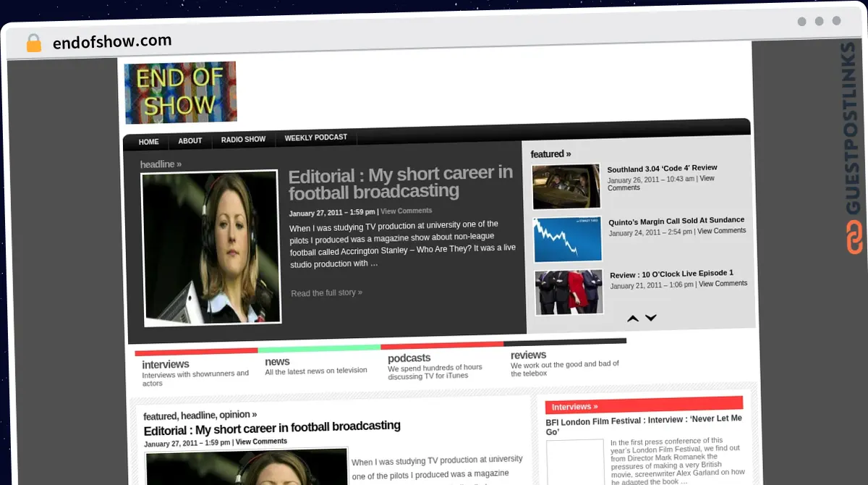Open the HOME menu item

click(149, 142)
